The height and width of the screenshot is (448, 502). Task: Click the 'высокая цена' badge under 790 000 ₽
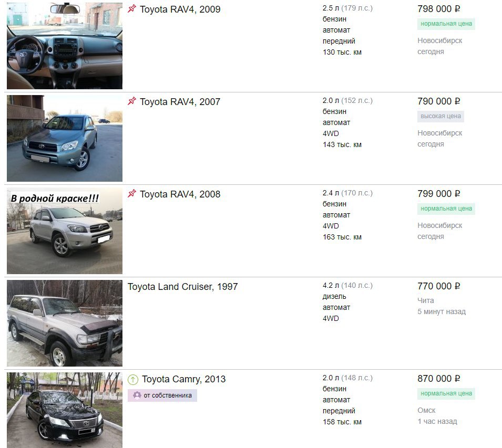tap(440, 117)
